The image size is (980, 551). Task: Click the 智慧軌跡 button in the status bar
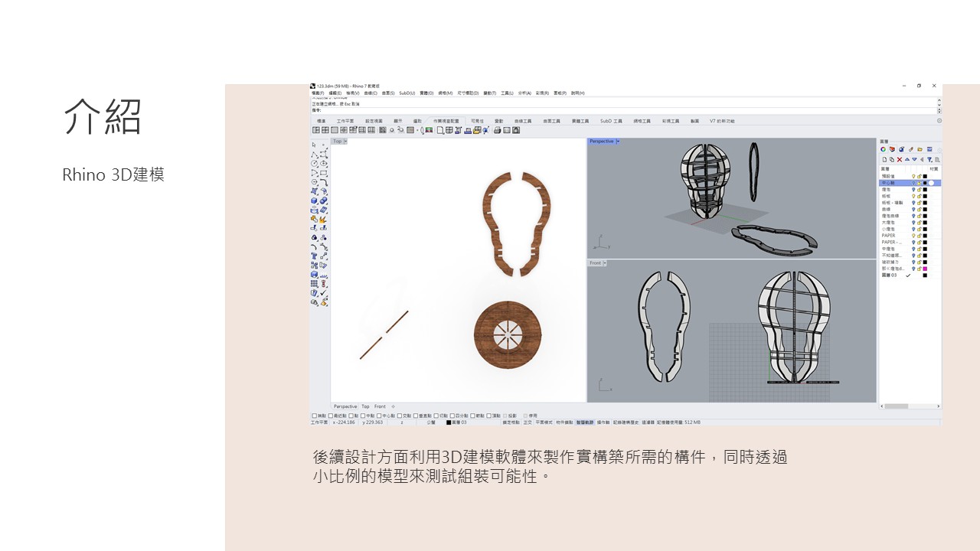click(x=585, y=422)
